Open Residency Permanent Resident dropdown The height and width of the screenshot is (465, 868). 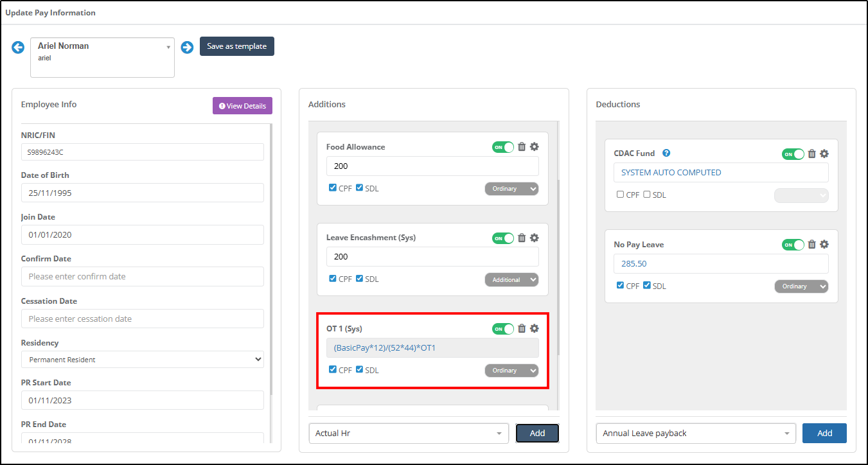143,360
